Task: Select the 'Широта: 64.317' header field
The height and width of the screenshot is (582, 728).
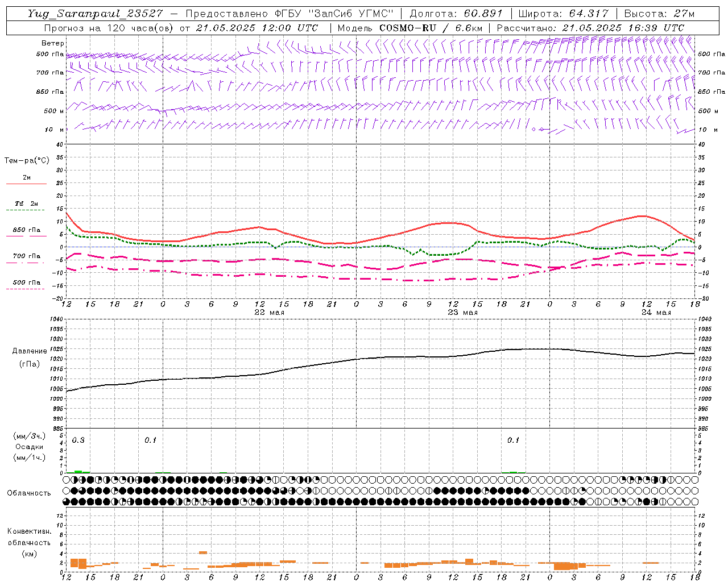Action: point(564,14)
